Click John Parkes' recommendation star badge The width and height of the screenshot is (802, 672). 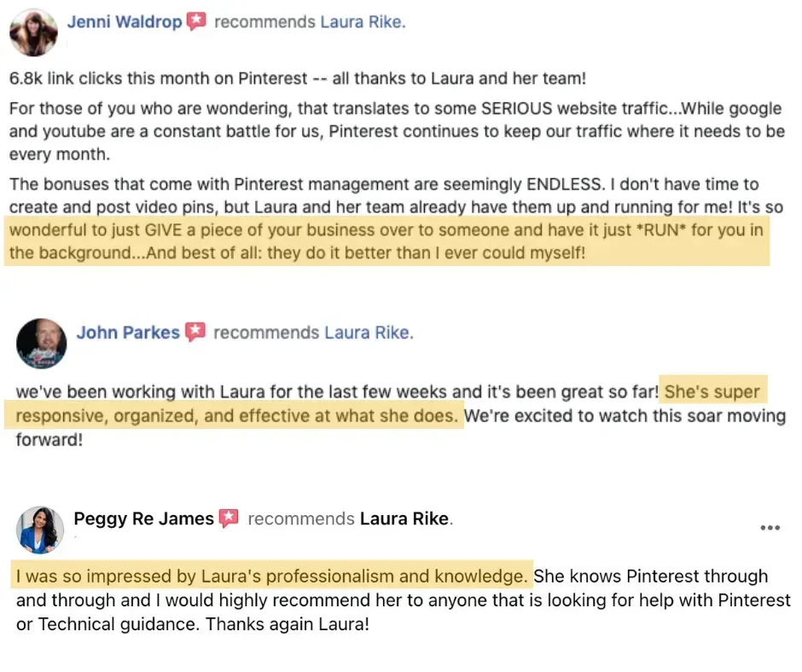tap(195, 332)
